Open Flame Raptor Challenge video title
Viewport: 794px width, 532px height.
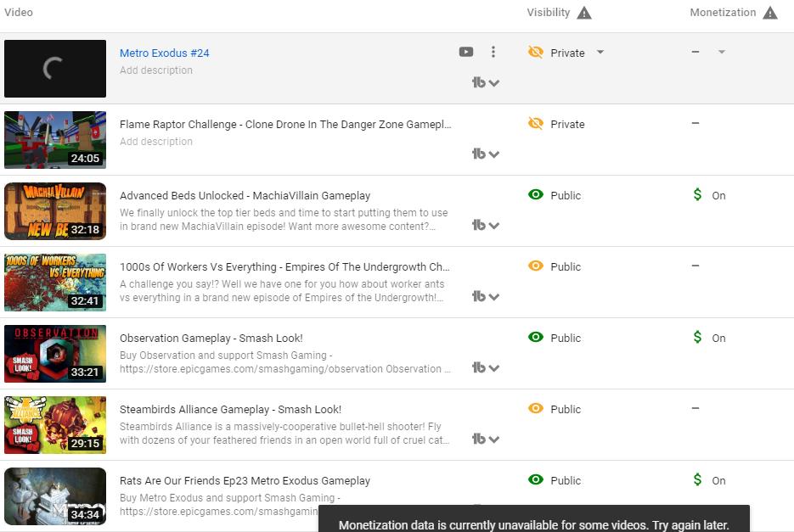(x=285, y=125)
